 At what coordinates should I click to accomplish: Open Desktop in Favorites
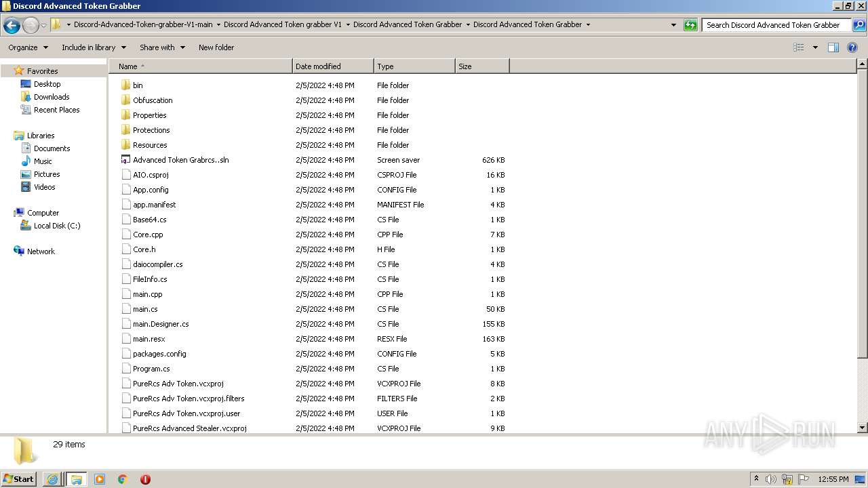point(47,84)
